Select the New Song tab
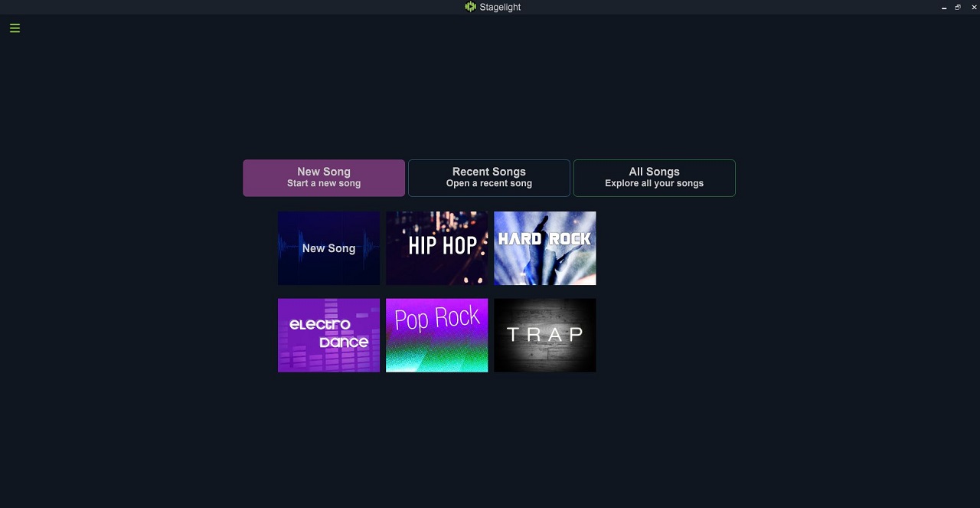 click(324, 178)
